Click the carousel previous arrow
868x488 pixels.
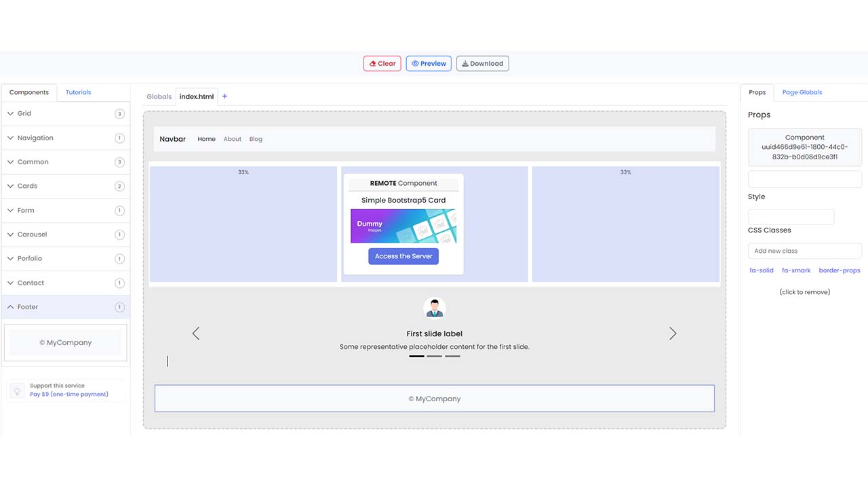[x=196, y=333]
